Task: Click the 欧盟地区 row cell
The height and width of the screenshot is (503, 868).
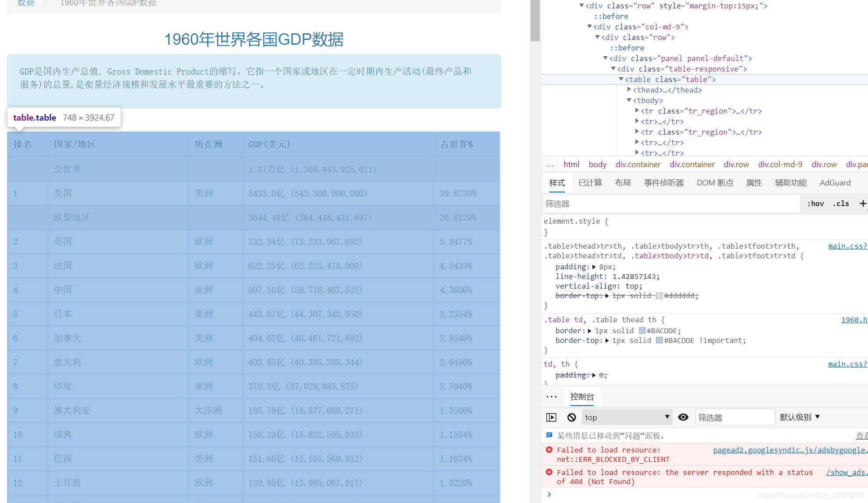Action: (118, 218)
